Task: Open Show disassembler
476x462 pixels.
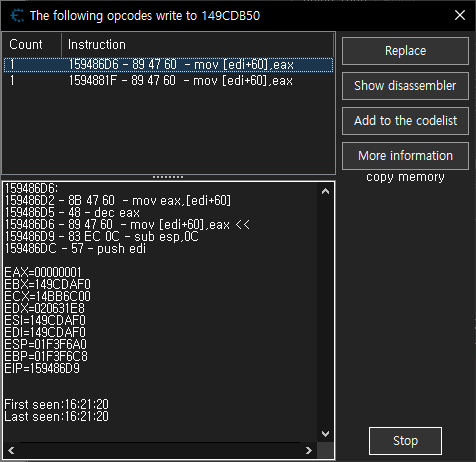Action: tap(405, 86)
